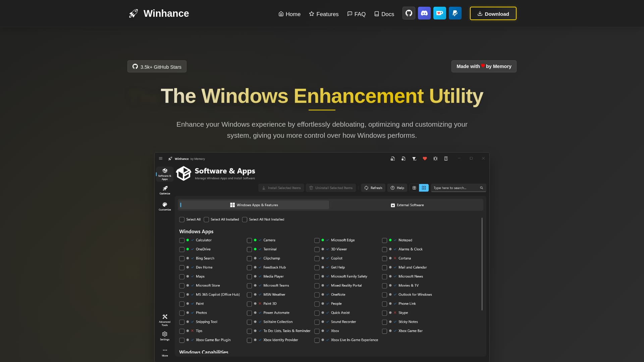The height and width of the screenshot is (362, 644).
Task: Switch to table view icon
Action: click(414, 188)
